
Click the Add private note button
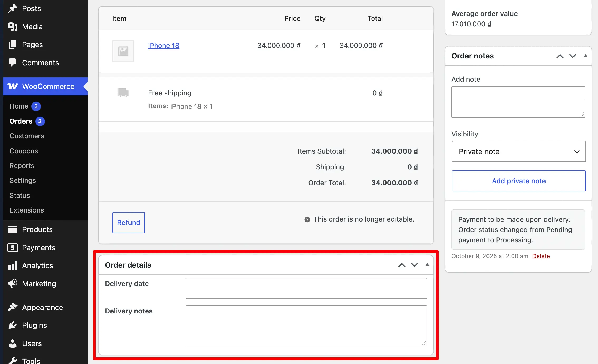click(x=519, y=181)
